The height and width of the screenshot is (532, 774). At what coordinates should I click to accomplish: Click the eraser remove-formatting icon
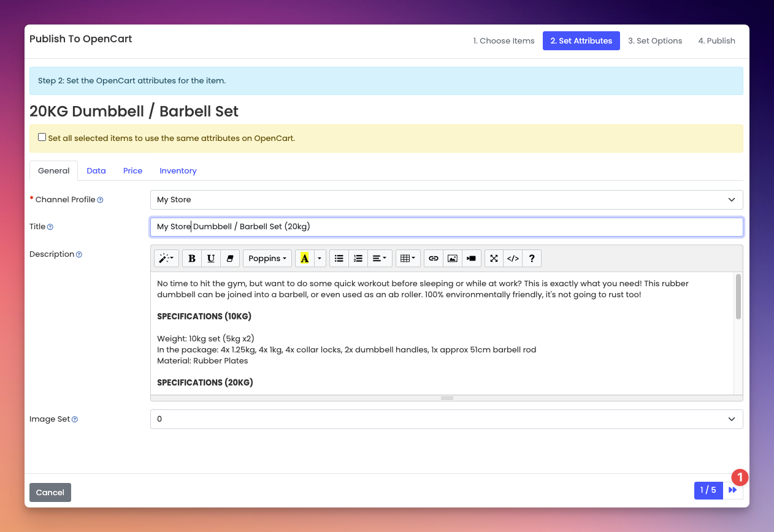tap(230, 259)
